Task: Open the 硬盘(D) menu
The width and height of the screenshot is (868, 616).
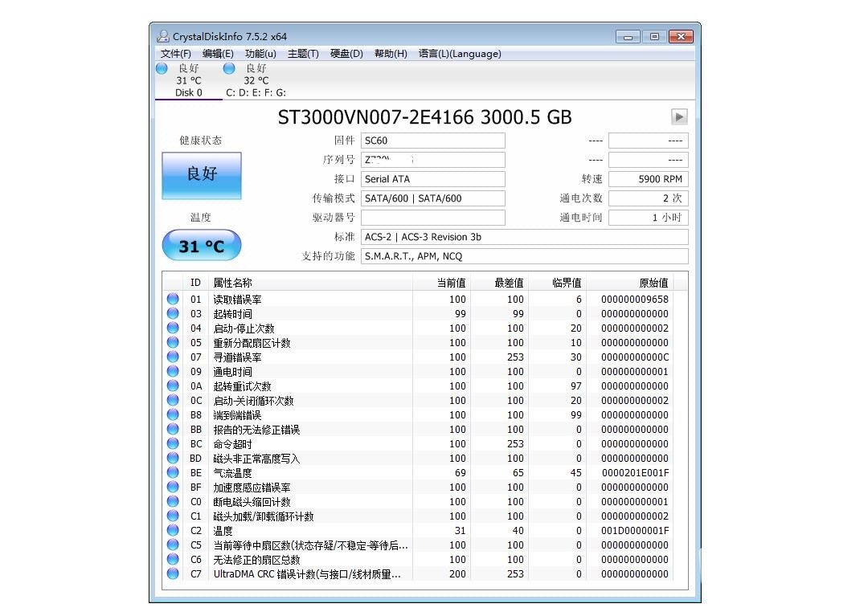Action: click(346, 54)
